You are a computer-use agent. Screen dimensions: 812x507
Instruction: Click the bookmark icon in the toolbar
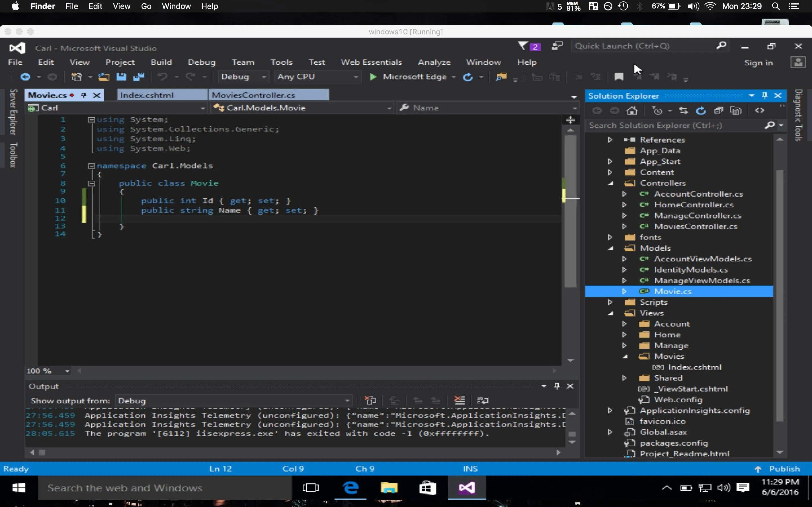pos(619,77)
